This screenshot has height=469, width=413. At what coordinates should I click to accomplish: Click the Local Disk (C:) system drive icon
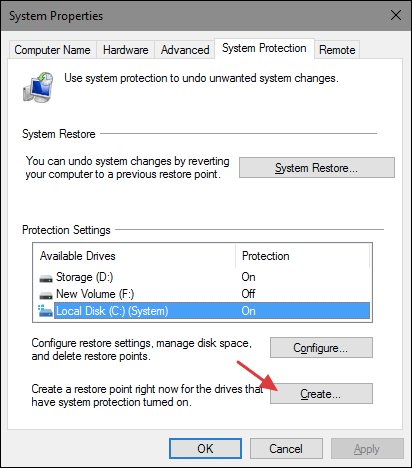pos(45,311)
